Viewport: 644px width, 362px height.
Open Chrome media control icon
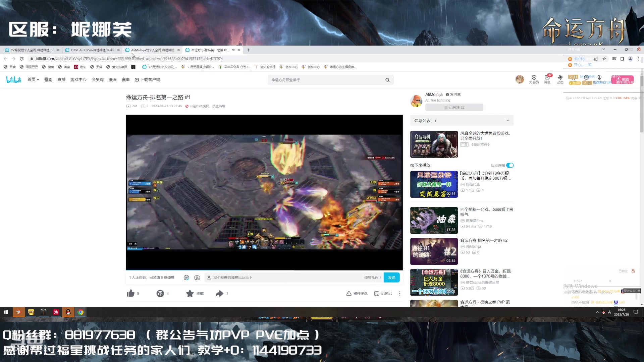click(614, 59)
